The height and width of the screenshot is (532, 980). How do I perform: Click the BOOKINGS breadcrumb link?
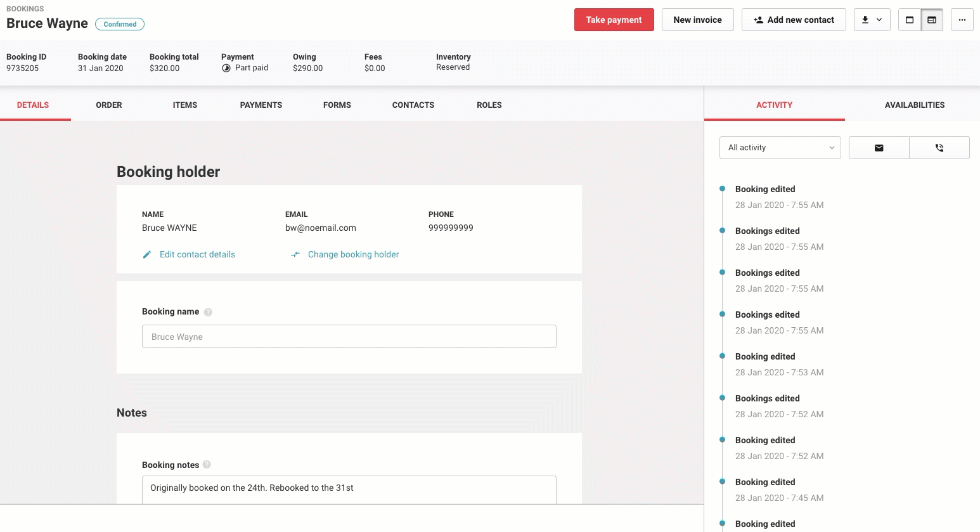(25, 9)
